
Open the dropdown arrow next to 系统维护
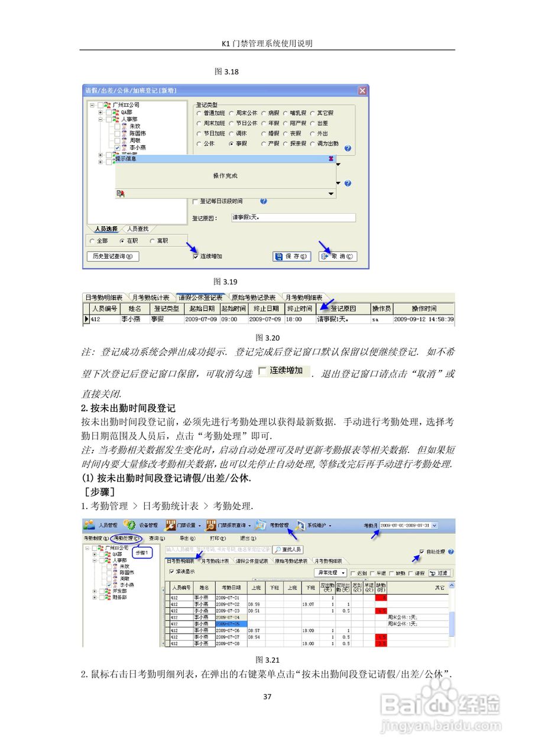pyautogui.click(x=330, y=525)
